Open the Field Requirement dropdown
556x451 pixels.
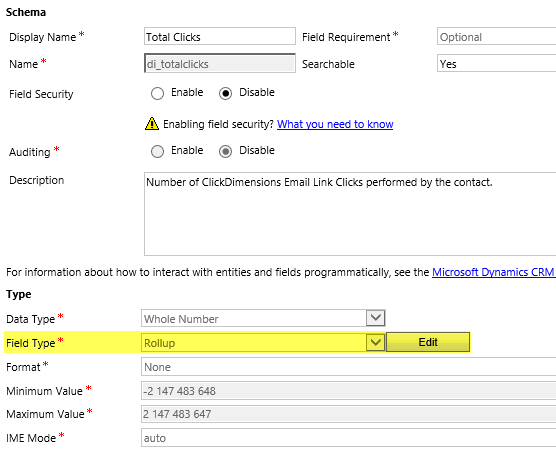coord(496,36)
